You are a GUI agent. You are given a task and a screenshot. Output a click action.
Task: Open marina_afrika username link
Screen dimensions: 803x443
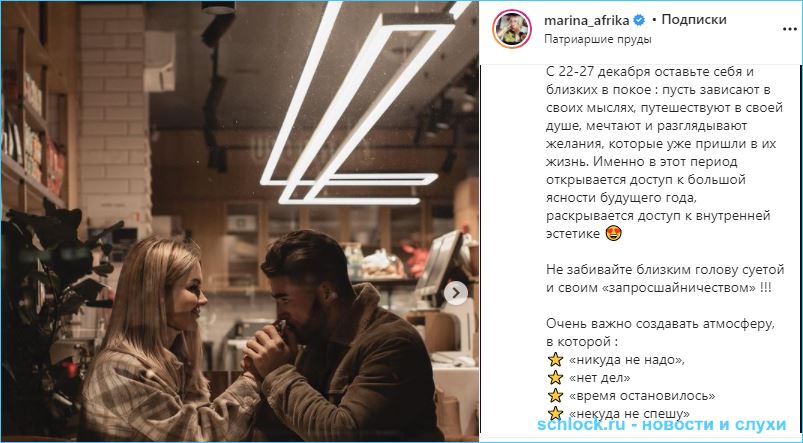coord(587,20)
